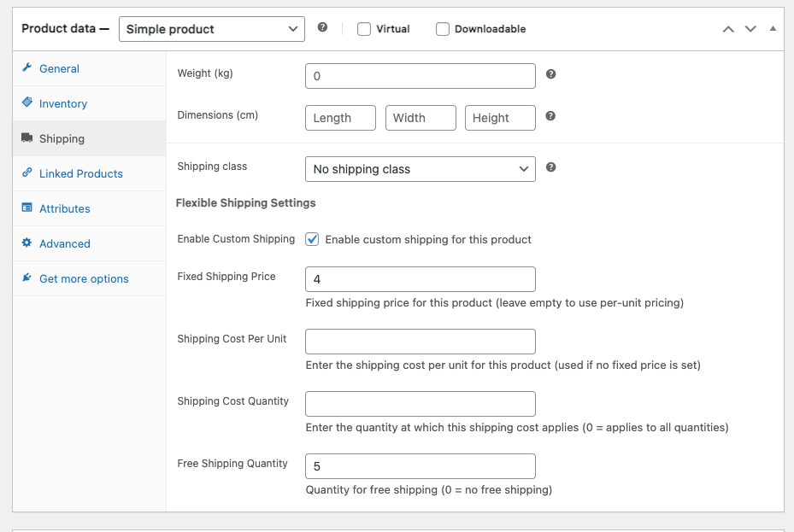Open the No shipping class dropdown
This screenshot has height=532, width=794.
420,169
